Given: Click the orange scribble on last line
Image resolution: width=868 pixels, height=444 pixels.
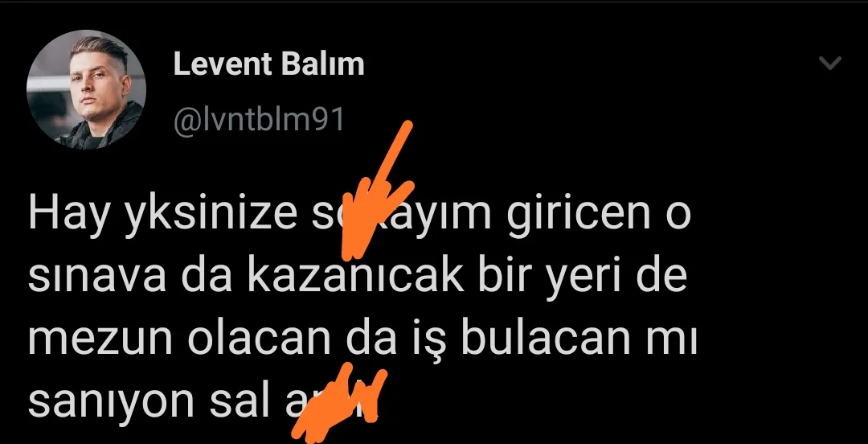Looking at the screenshot, I should [339, 401].
